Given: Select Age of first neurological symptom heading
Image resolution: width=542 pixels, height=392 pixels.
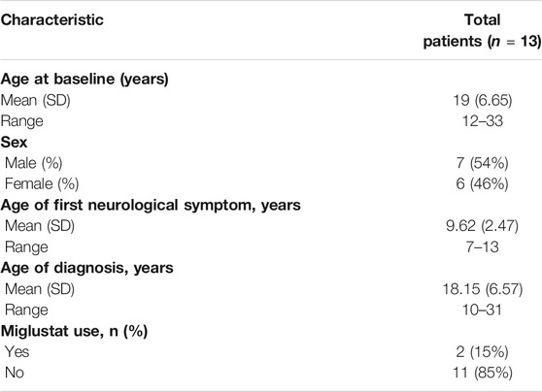Looking at the screenshot, I should point(151,205).
